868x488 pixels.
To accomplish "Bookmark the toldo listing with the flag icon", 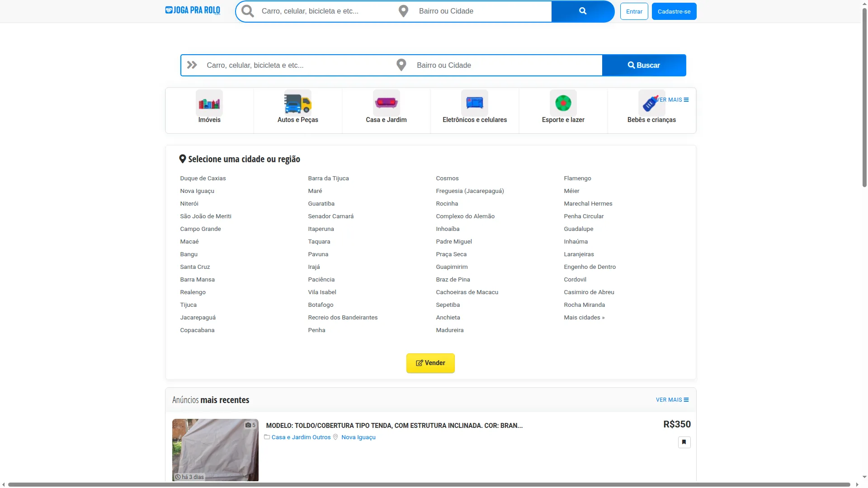I will pos(684,442).
